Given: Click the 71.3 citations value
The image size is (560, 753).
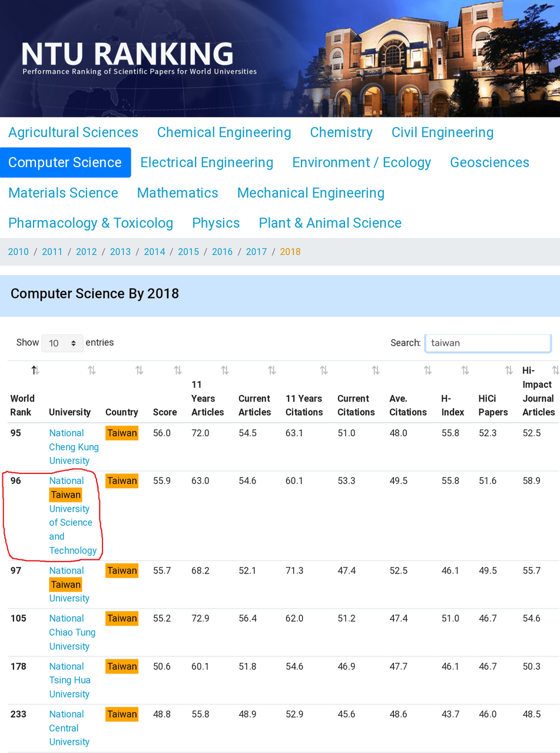Looking at the screenshot, I should pos(294,570).
